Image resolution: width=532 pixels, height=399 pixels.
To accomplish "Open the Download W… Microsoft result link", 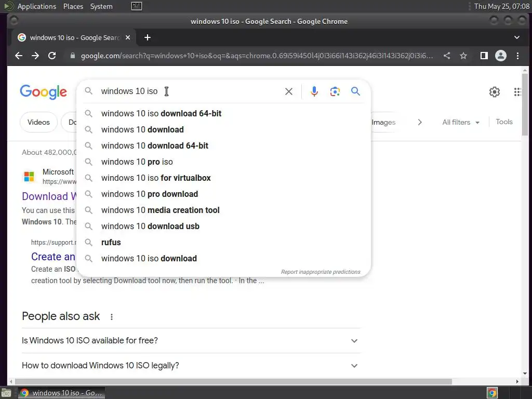I will click(49, 196).
